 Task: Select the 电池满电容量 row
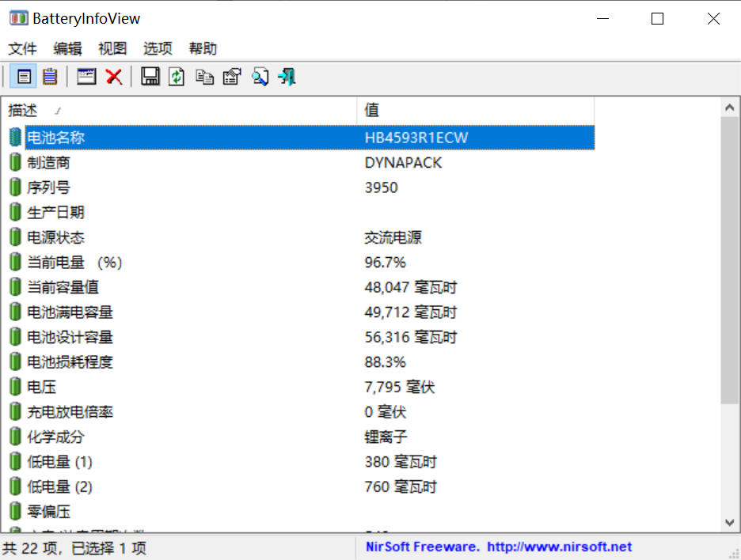pos(302,312)
